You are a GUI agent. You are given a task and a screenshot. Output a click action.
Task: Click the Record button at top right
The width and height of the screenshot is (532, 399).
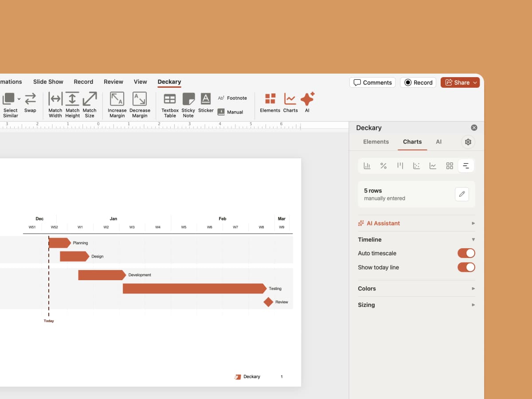click(419, 82)
